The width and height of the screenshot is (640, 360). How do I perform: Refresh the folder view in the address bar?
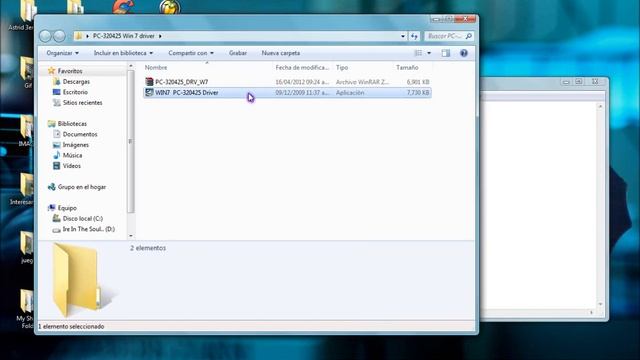tap(414, 36)
